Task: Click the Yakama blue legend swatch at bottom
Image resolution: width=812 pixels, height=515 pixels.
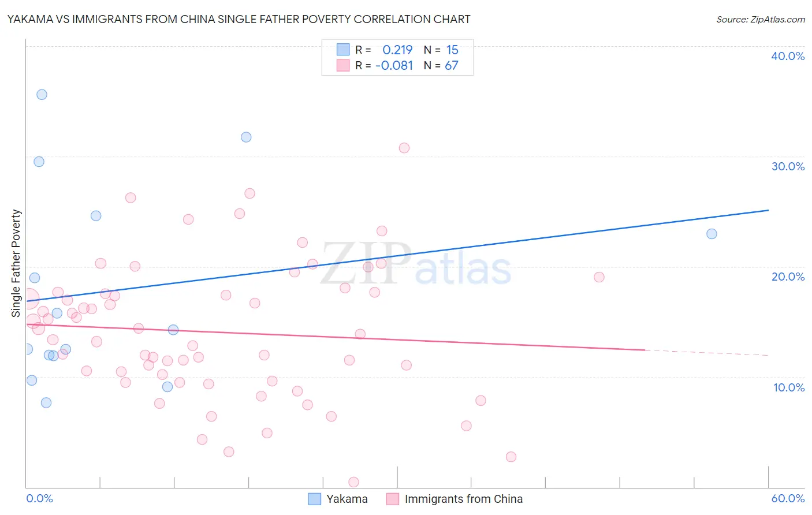Action: (314, 499)
